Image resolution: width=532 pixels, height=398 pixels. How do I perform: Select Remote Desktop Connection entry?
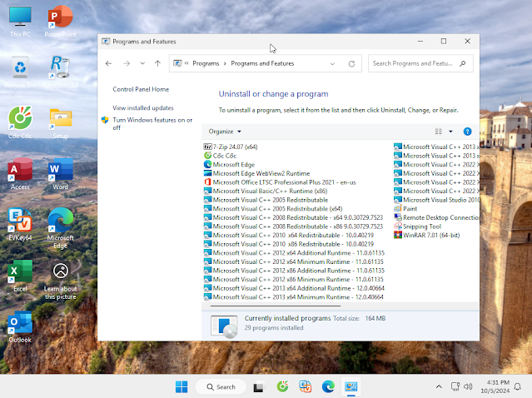pyautogui.click(x=436, y=217)
